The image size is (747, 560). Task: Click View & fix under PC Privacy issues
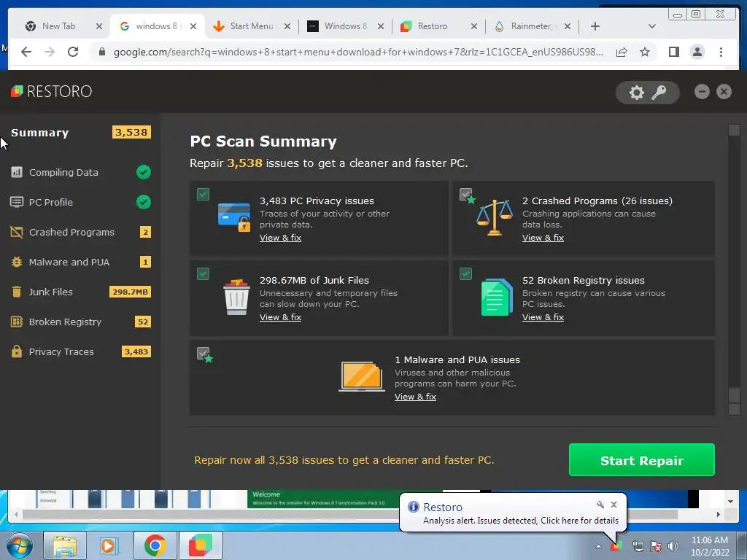pyautogui.click(x=280, y=238)
